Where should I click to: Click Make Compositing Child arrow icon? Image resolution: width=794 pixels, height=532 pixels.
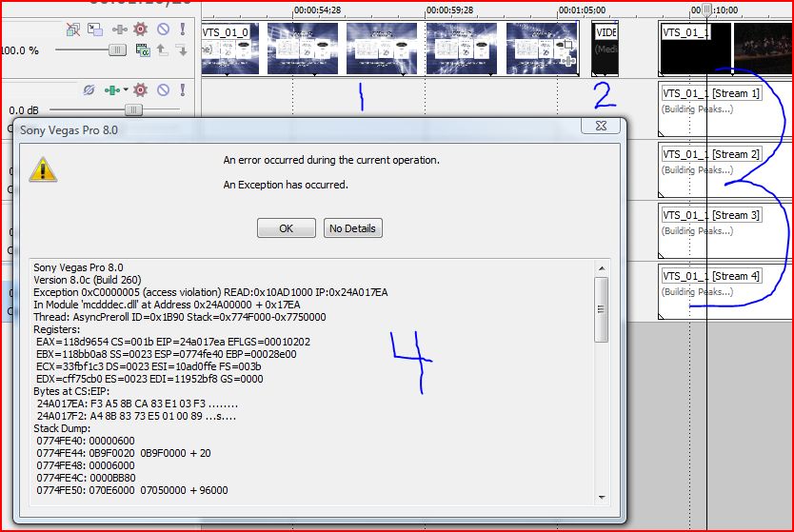pos(182,49)
